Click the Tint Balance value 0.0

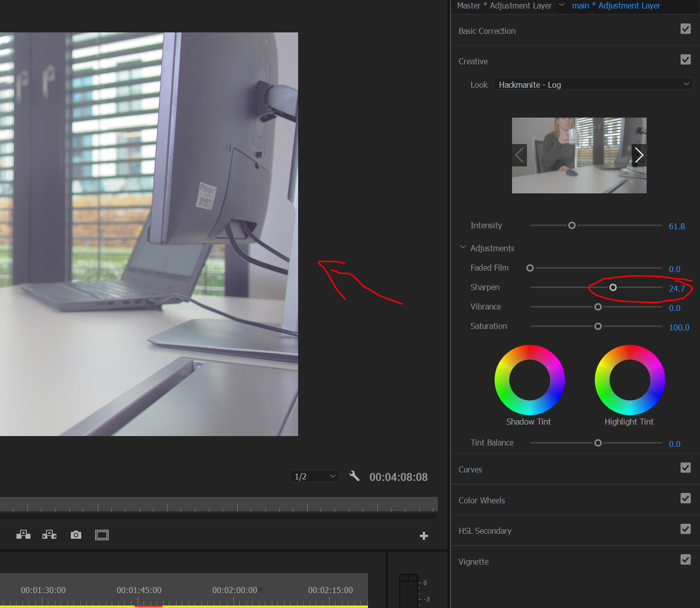coord(675,444)
